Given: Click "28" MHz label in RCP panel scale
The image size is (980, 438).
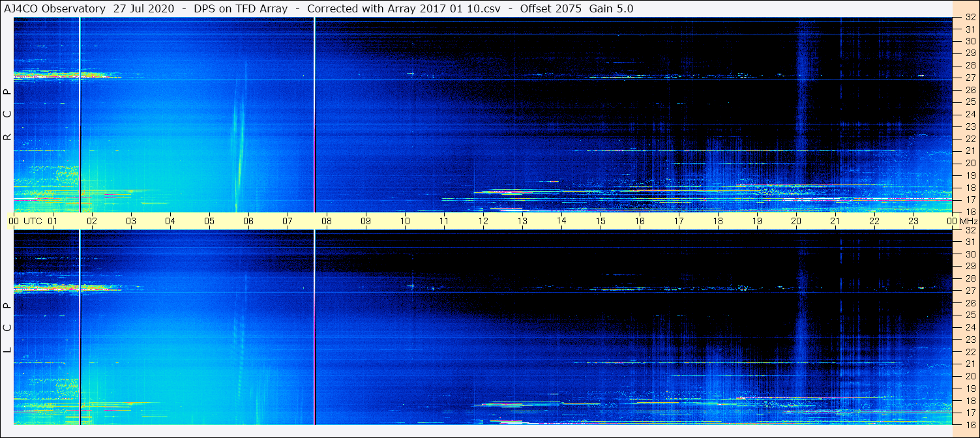Looking at the screenshot, I should pos(970,65).
